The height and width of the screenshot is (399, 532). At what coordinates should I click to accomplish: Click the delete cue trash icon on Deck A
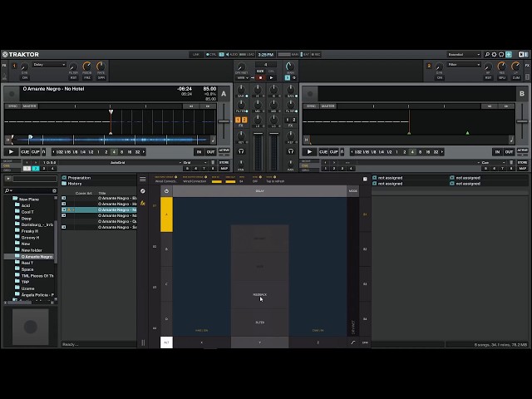point(213,163)
